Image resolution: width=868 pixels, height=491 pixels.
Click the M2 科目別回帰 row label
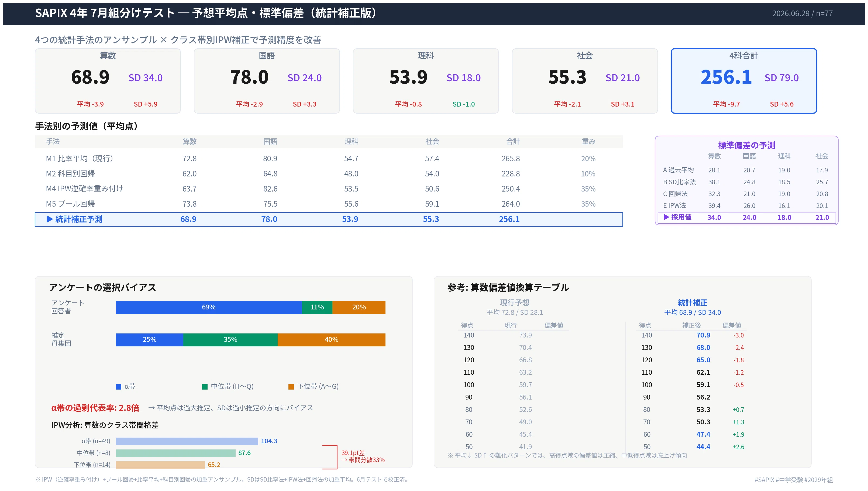70,174
